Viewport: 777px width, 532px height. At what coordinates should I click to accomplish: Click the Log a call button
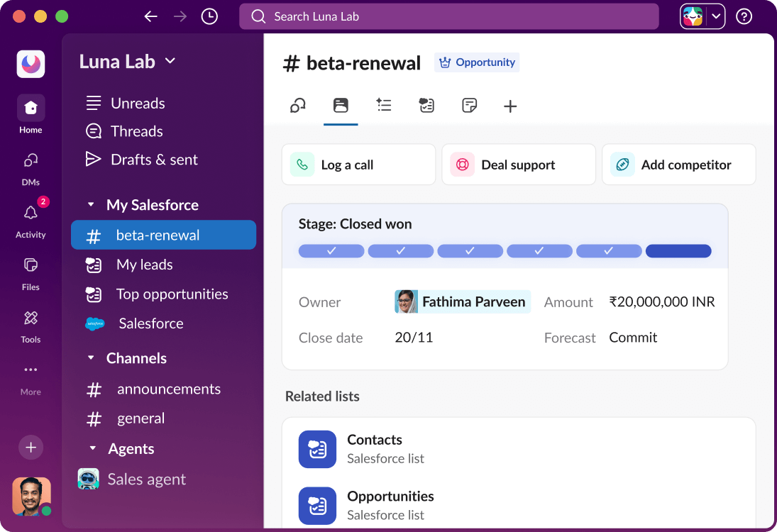point(358,164)
